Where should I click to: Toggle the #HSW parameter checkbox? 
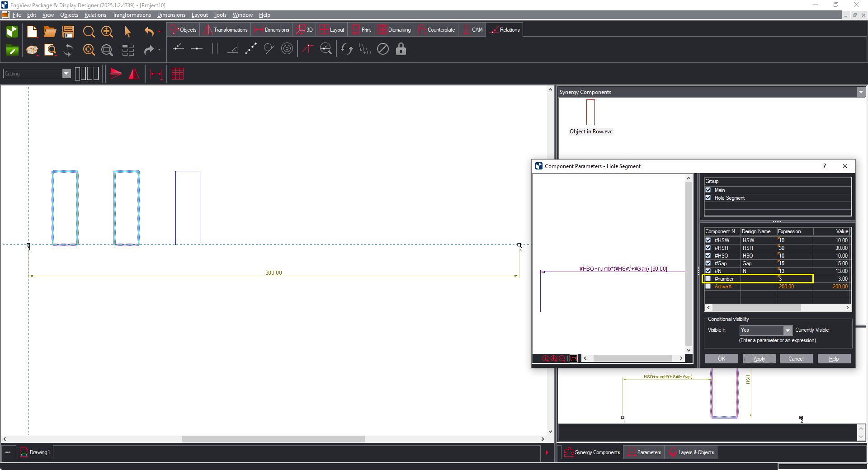tap(708, 240)
